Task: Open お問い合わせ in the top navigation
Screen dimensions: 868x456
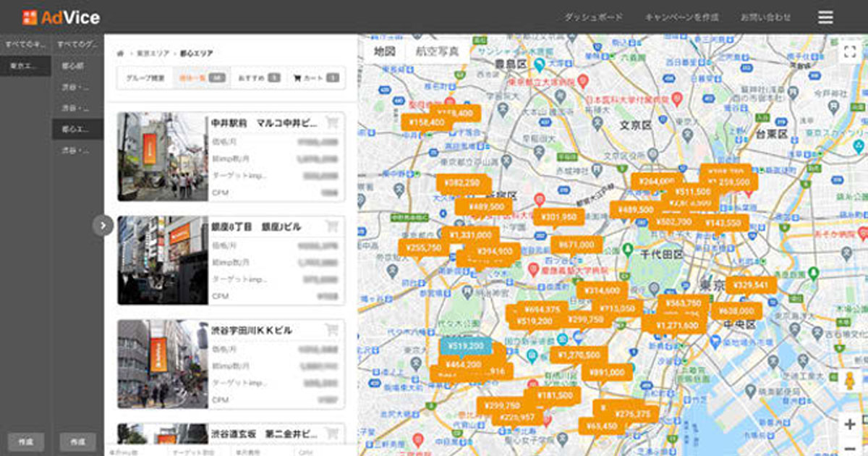Action: pos(765,17)
